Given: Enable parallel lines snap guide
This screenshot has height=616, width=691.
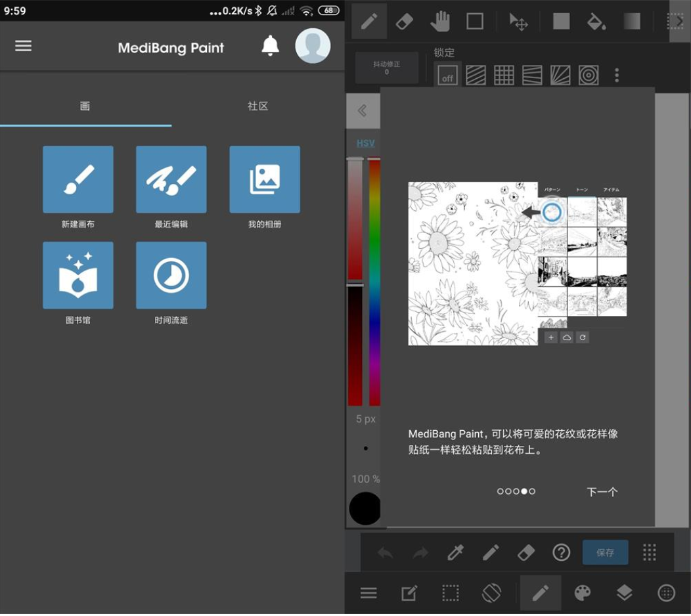Looking at the screenshot, I should (476, 76).
